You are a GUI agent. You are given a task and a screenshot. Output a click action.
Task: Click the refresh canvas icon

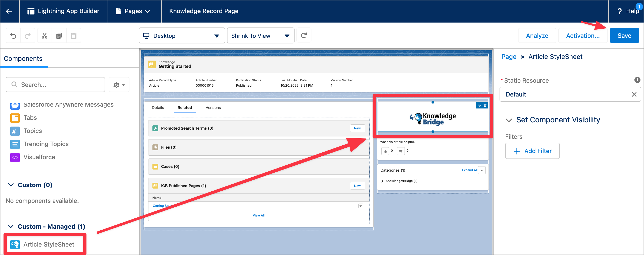pos(304,35)
